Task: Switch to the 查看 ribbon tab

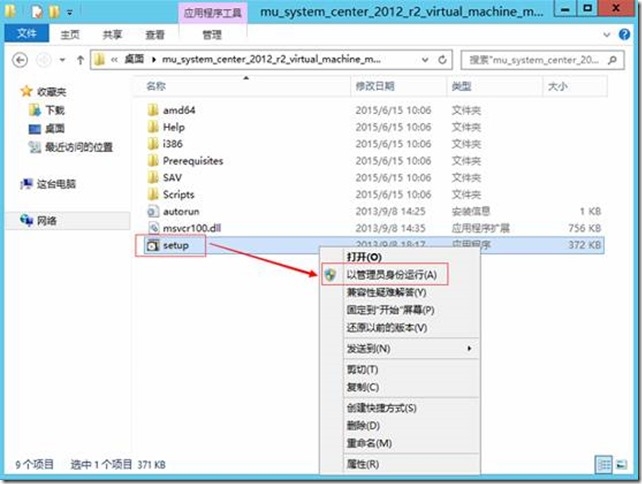Action: coord(155,35)
